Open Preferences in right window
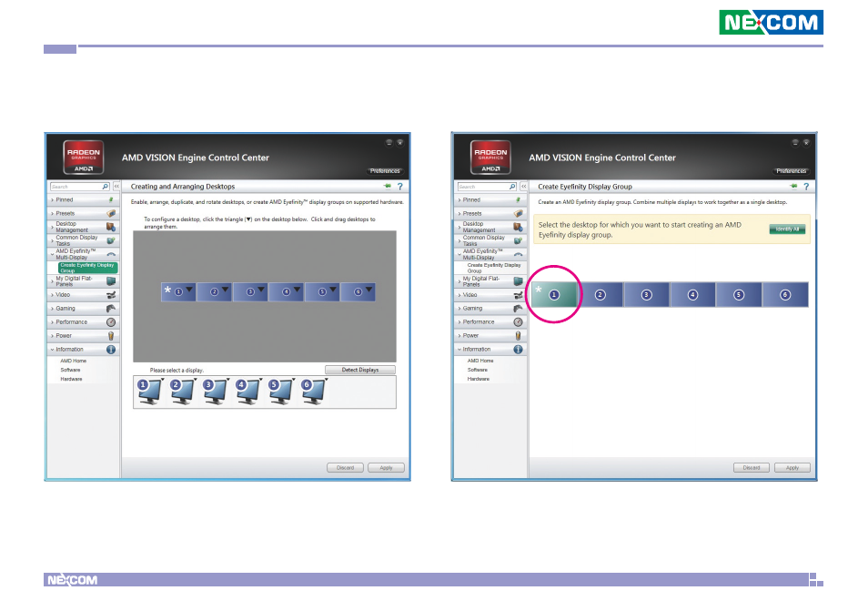868x611 pixels. 791,170
